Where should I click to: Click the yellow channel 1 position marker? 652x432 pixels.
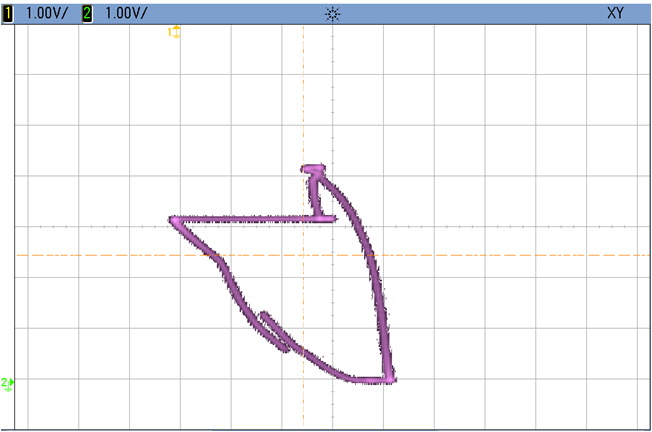[x=175, y=32]
